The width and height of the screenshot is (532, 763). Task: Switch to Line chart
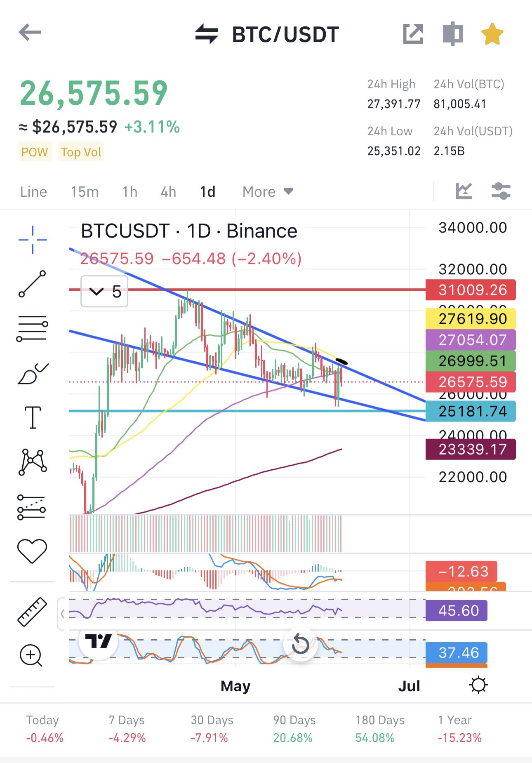coord(33,192)
